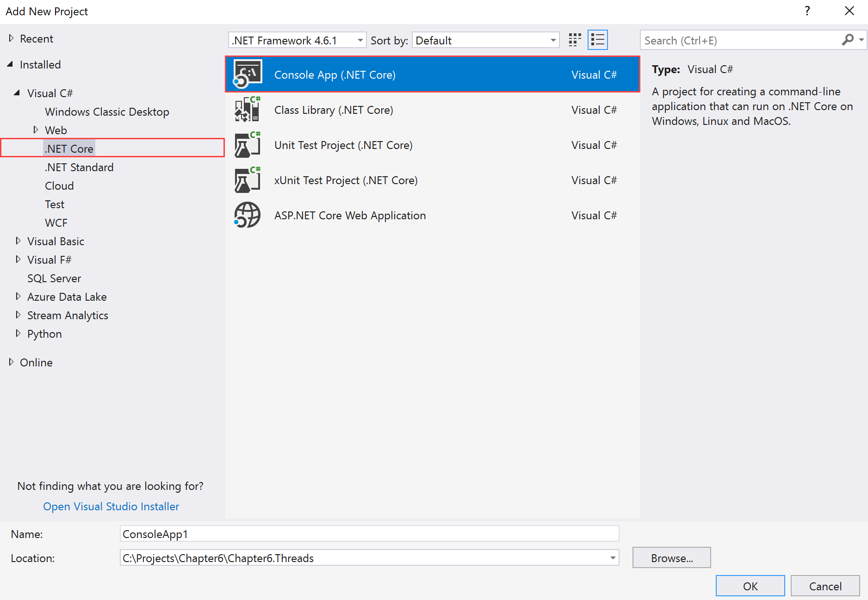Choose the Unit Test Project template icon
868x600 pixels.
pyautogui.click(x=248, y=145)
